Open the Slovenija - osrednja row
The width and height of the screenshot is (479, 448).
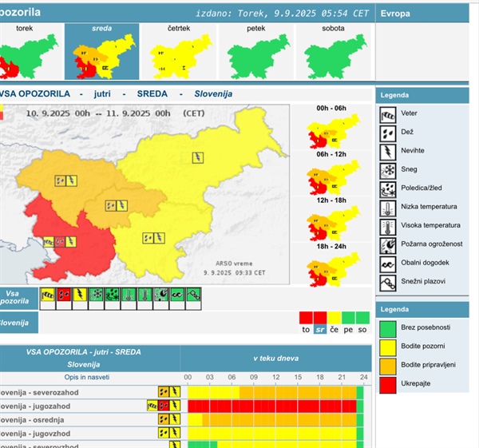pos(90,419)
